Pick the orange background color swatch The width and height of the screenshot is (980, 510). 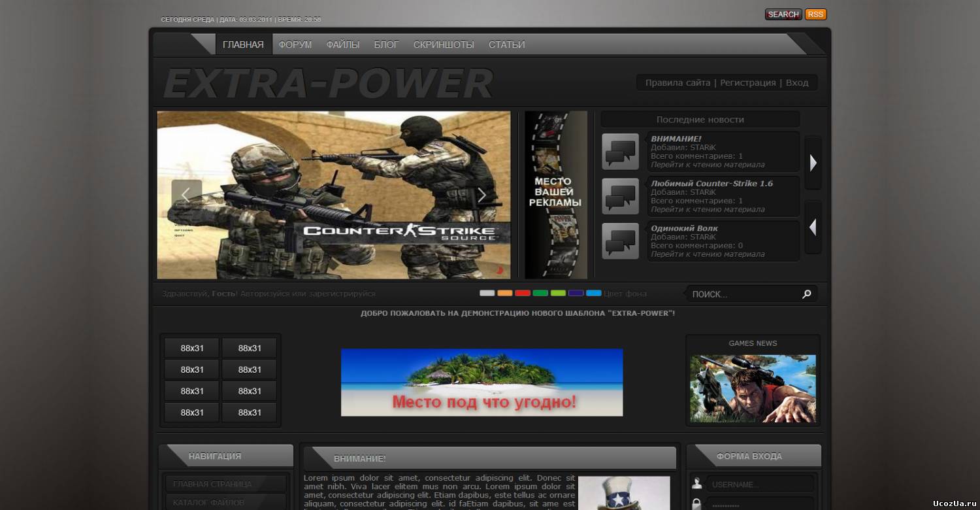pyautogui.click(x=505, y=294)
